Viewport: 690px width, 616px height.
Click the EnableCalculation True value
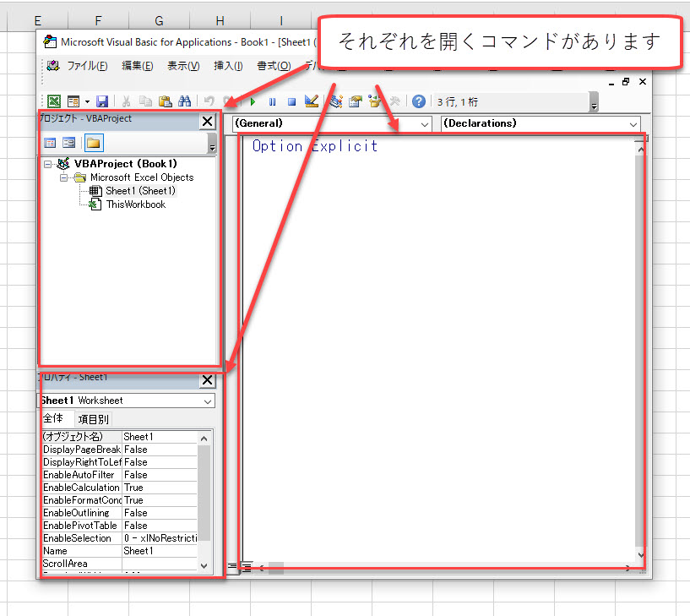click(x=160, y=488)
